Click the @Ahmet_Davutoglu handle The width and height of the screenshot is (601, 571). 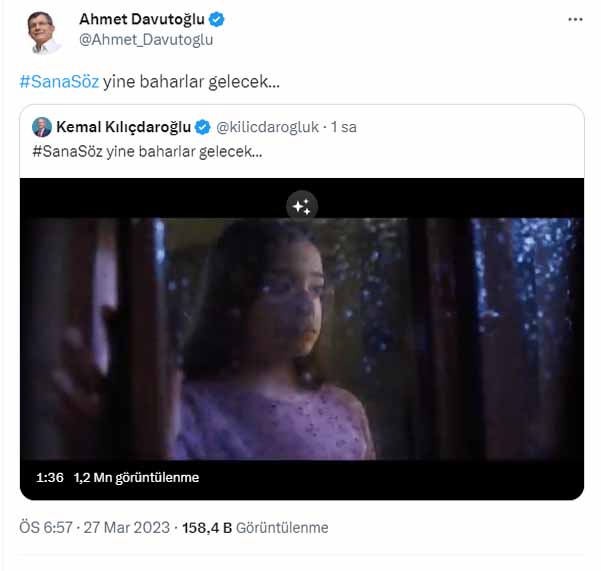point(146,40)
